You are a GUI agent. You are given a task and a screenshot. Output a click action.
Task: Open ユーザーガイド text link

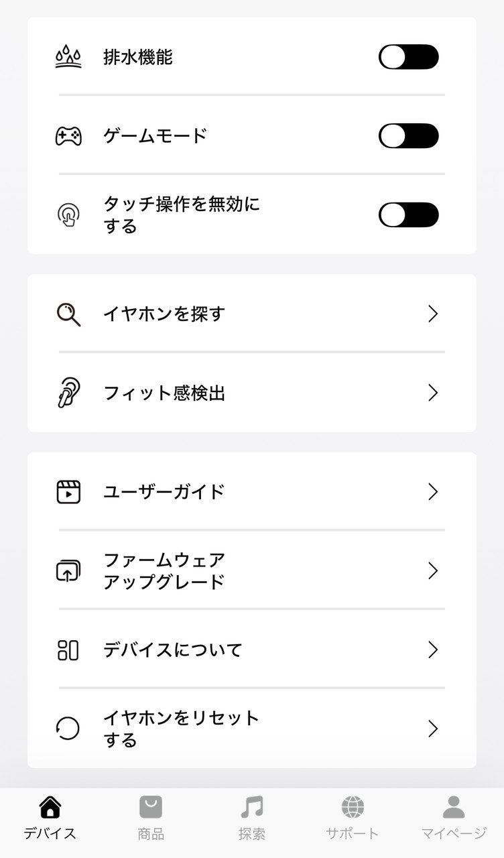tap(164, 492)
